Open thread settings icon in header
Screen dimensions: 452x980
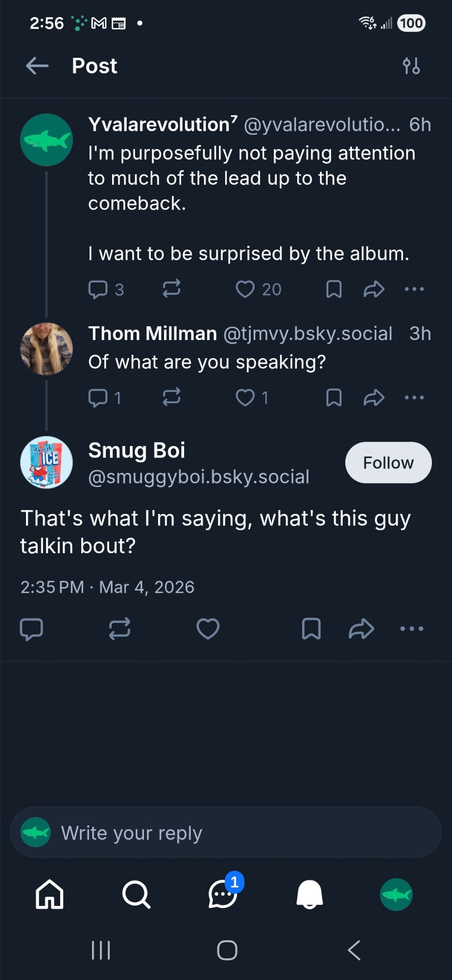[411, 66]
